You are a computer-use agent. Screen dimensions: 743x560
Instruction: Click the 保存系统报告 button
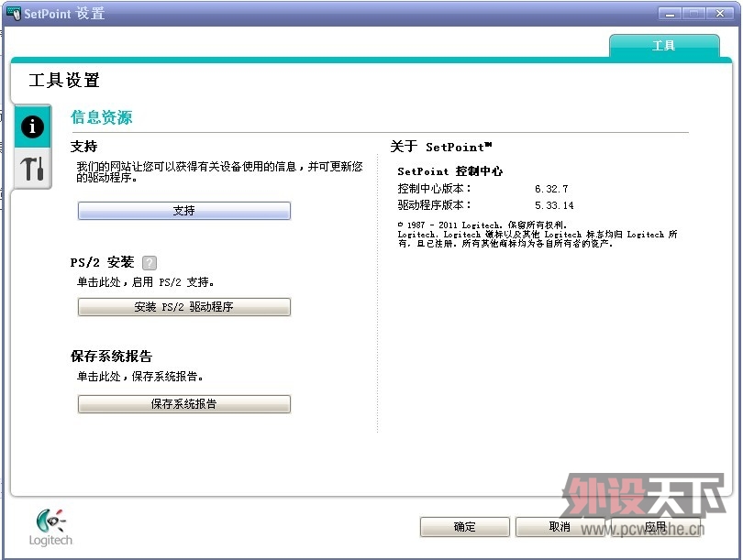[x=183, y=404]
